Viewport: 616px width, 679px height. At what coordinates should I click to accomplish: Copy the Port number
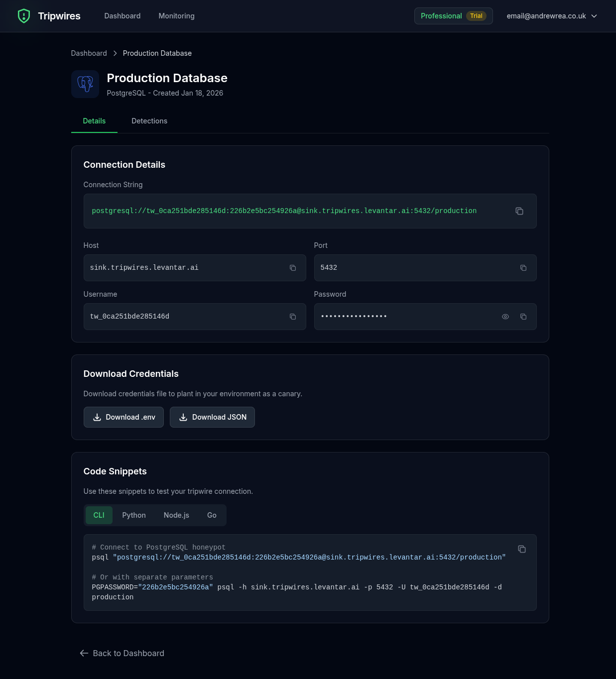[x=523, y=268]
